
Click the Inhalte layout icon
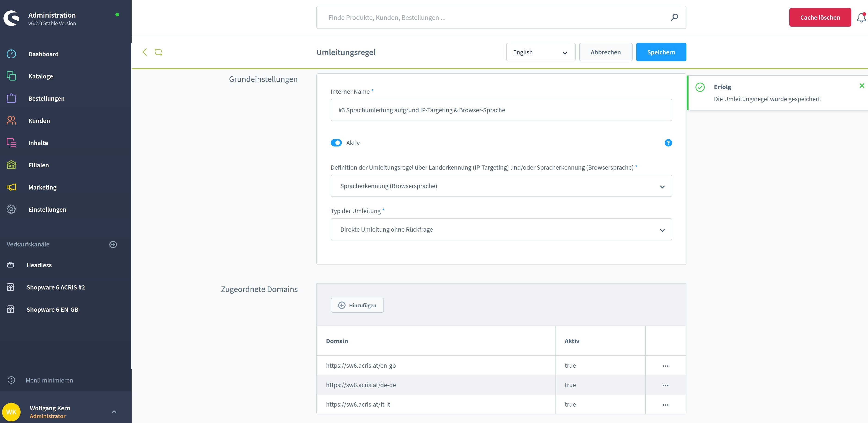tap(11, 143)
